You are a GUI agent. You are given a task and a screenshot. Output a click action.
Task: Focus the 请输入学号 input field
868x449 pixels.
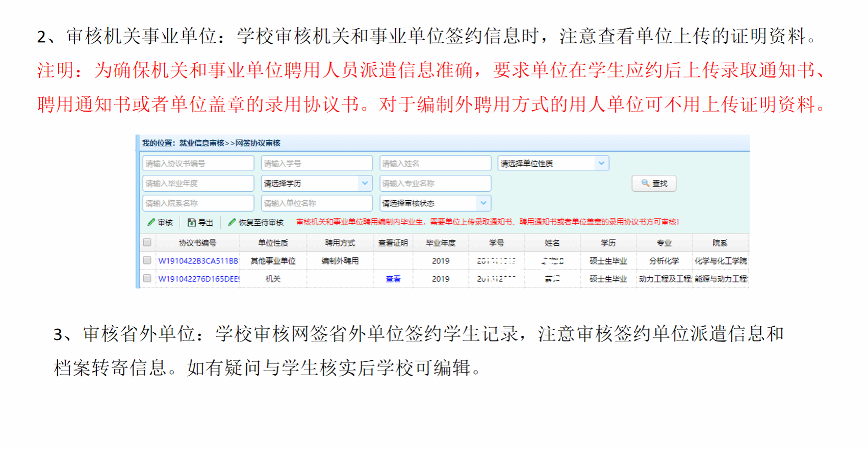tap(316, 164)
